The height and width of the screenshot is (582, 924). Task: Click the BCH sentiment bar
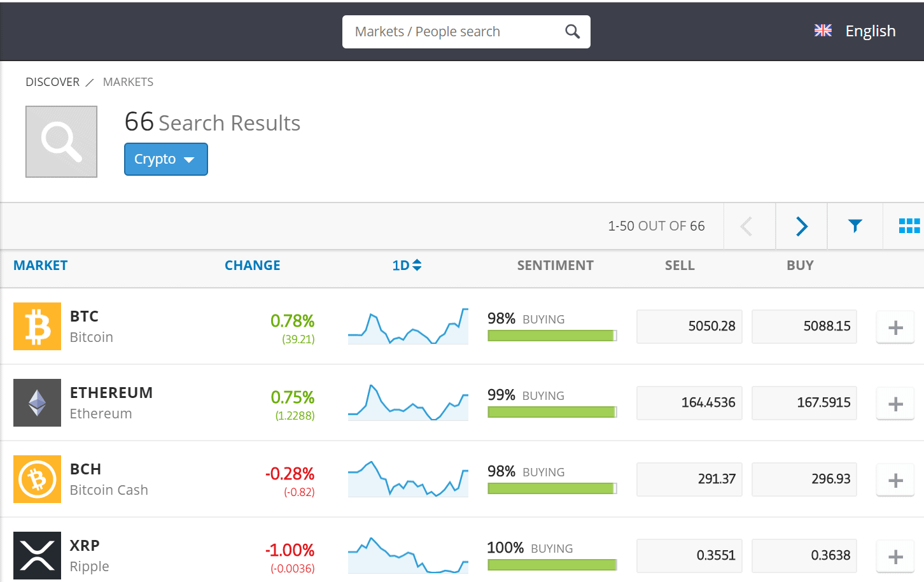(x=552, y=488)
